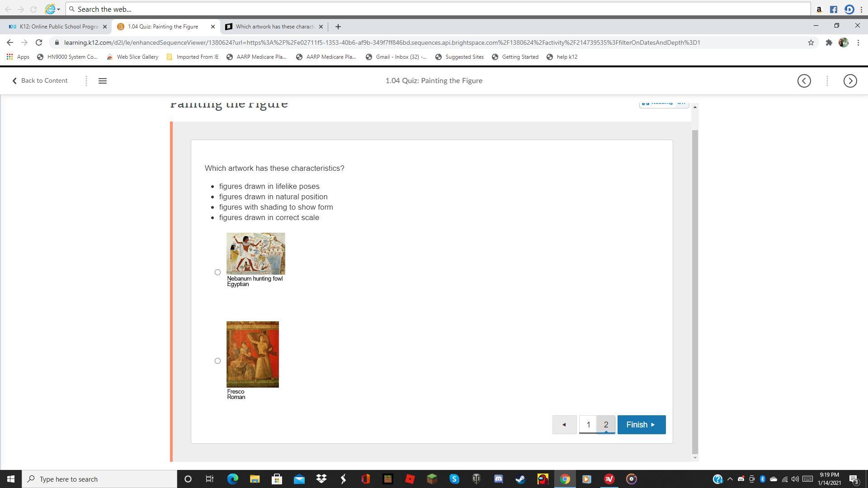Expand the system tray hidden icons chevron
This screenshot has height=488, width=868.
coord(730,479)
